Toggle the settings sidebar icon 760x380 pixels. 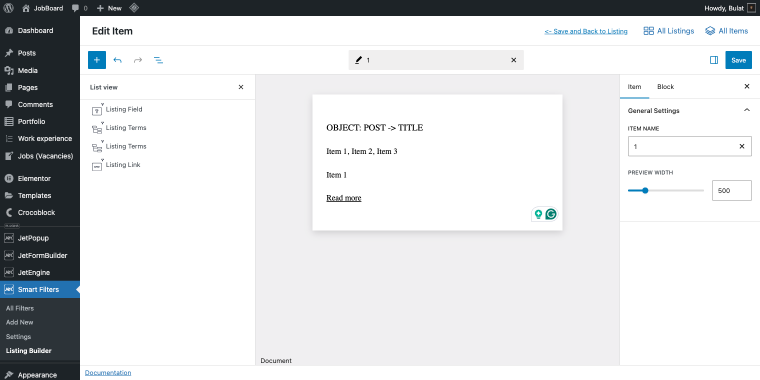point(714,60)
